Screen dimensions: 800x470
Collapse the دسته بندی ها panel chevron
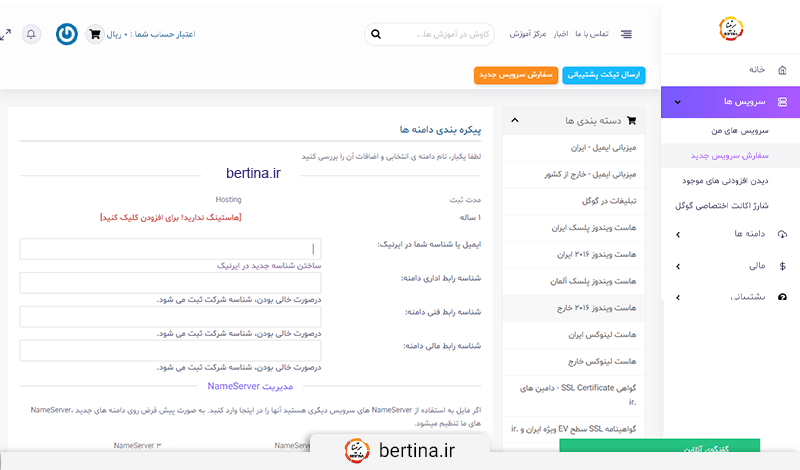pyautogui.click(x=514, y=120)
